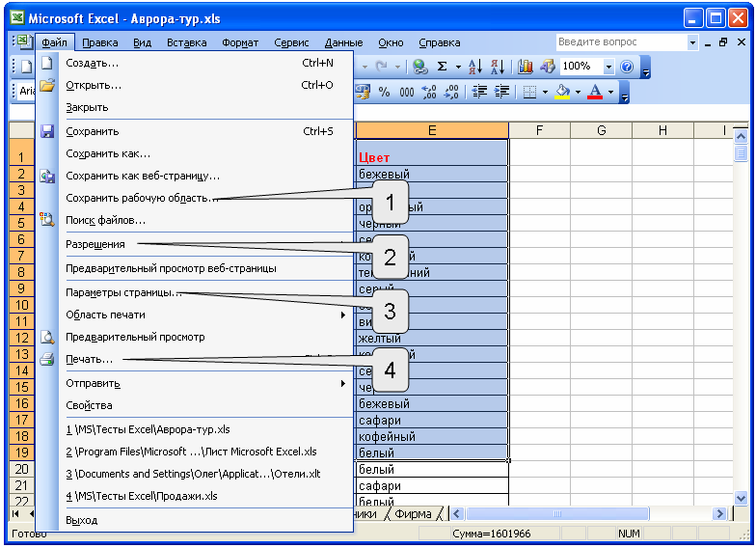Screen dimensions: 756x548
Task: Click the blue Help question mark icon
Action: (x=627, y=67)
